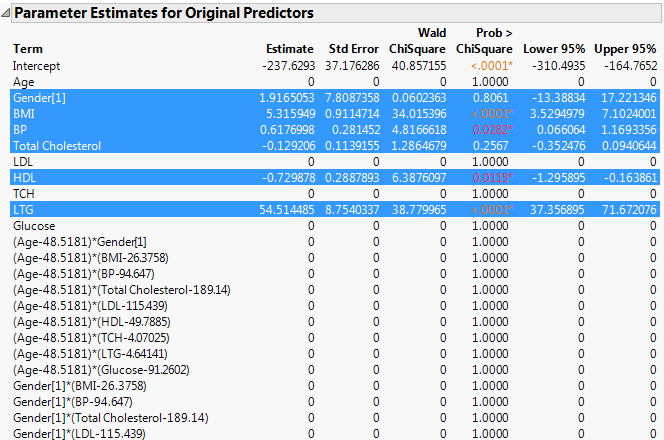Click the Prob > ChiSquare column header
The image size is (664, 440).
pyautogui.click(x=485, y=41)
